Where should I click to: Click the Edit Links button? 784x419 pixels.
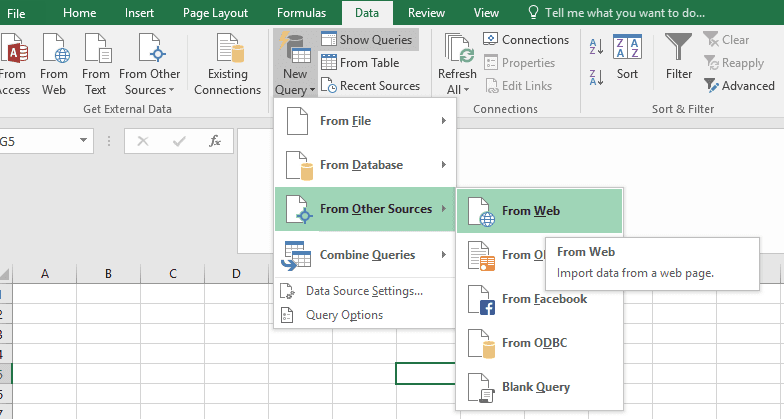(x=518, y=86)
